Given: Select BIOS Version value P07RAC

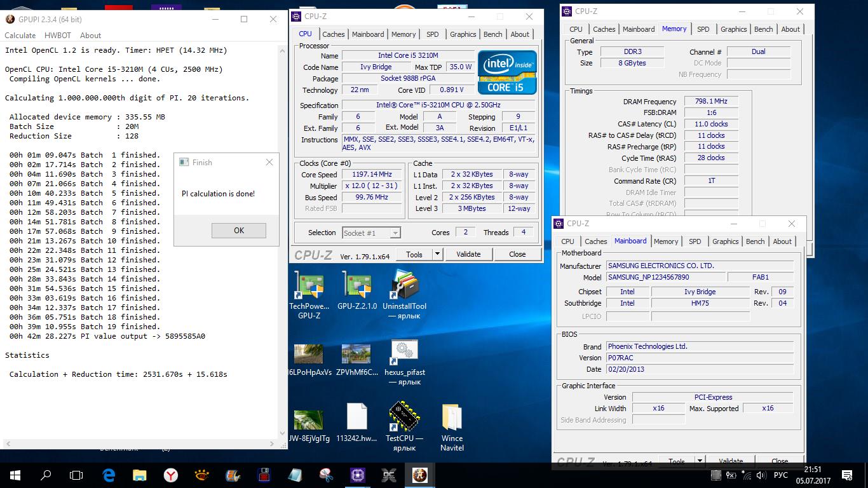Looking at the screenshot, I should (x=700, y=358).
